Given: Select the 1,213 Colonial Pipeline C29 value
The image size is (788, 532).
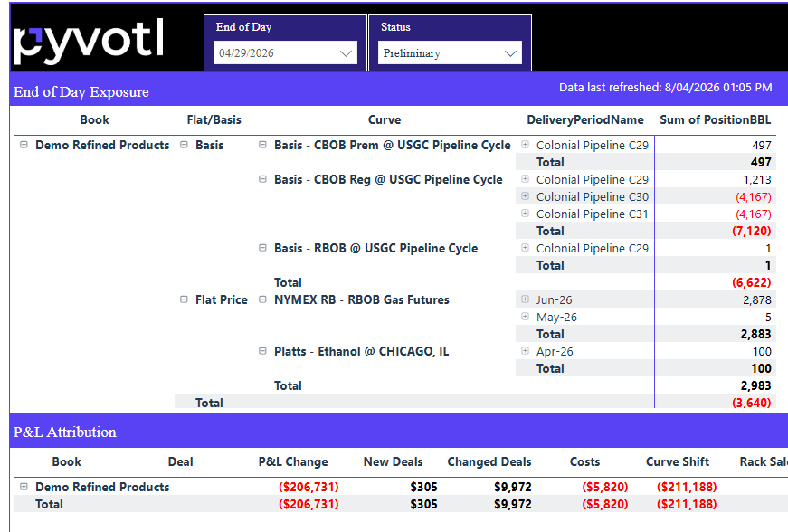Looking at the screenshot, I should click(x=757, y=179).
